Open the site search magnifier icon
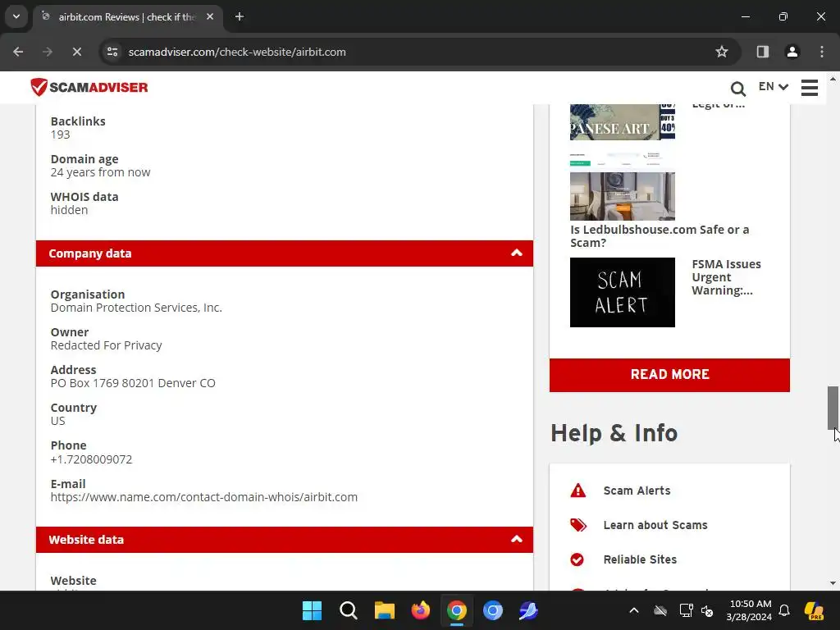This screenshot has width=840, height=630. pos(737,89)
